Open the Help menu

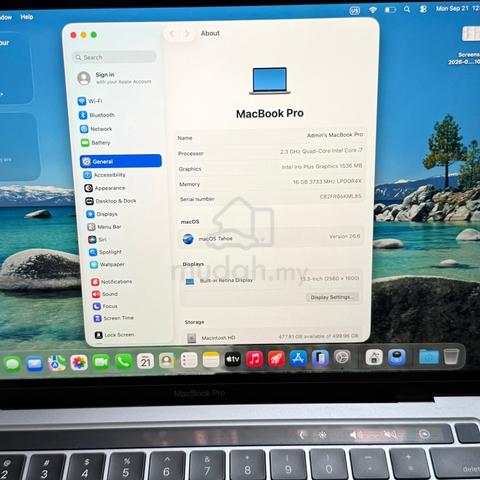[27, 17]
